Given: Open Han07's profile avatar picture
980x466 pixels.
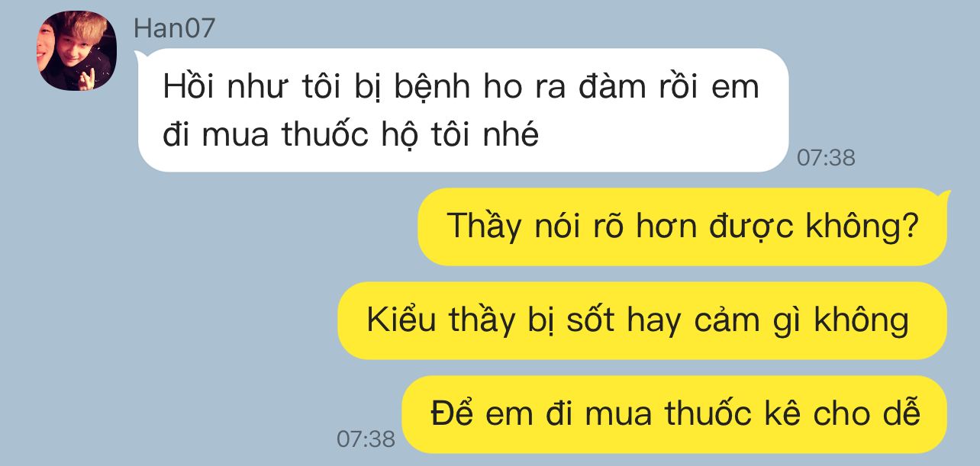Looking at the screenshot, I should 77,51.
